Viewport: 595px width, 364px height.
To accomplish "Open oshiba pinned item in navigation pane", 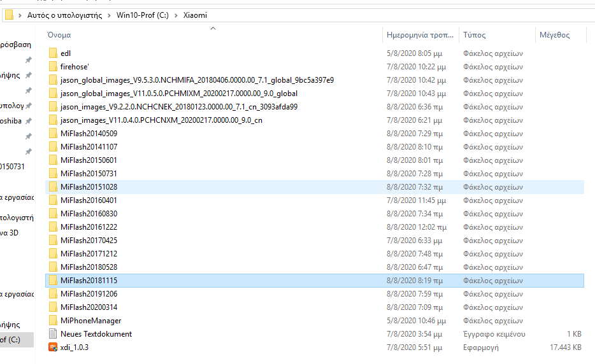I will [11, 121].
